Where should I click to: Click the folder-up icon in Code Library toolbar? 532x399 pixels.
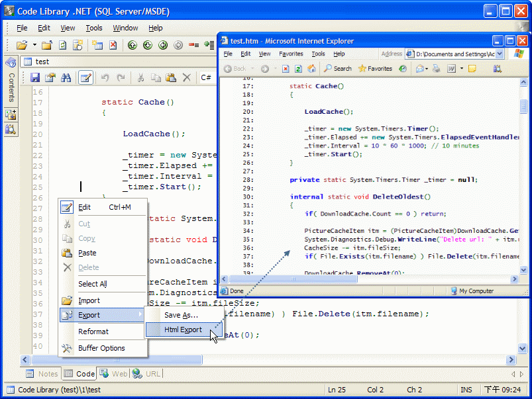(x=47, y=45)
